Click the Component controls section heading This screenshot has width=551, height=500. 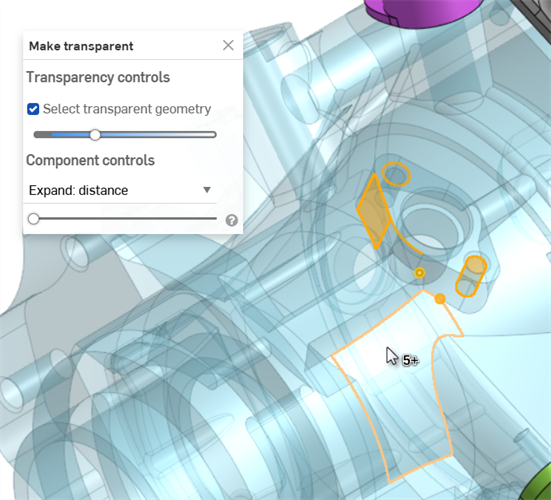pos(90,160)
